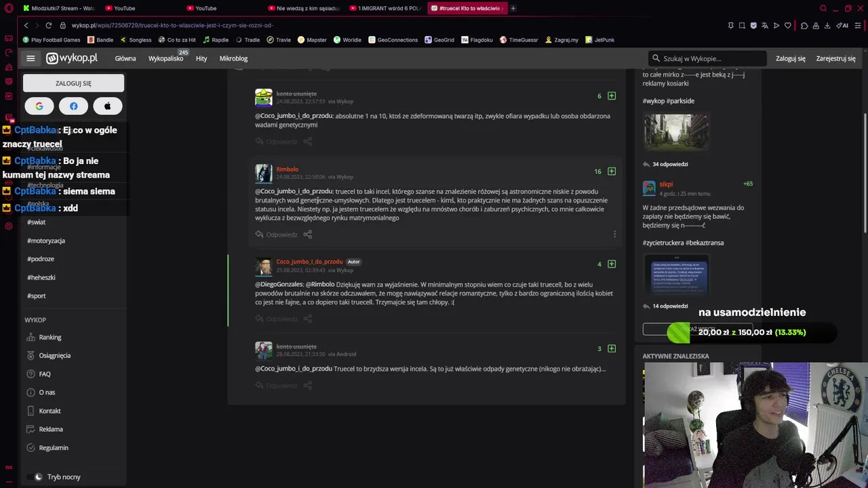Screen dimensions: 868x488
Task: Sign in with the Facebook button
Action: click(x=73, y=106)
